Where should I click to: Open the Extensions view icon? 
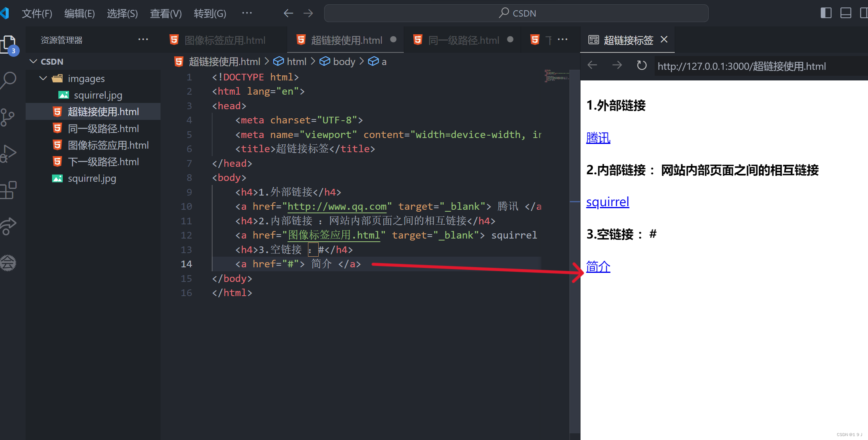(9, 190)
